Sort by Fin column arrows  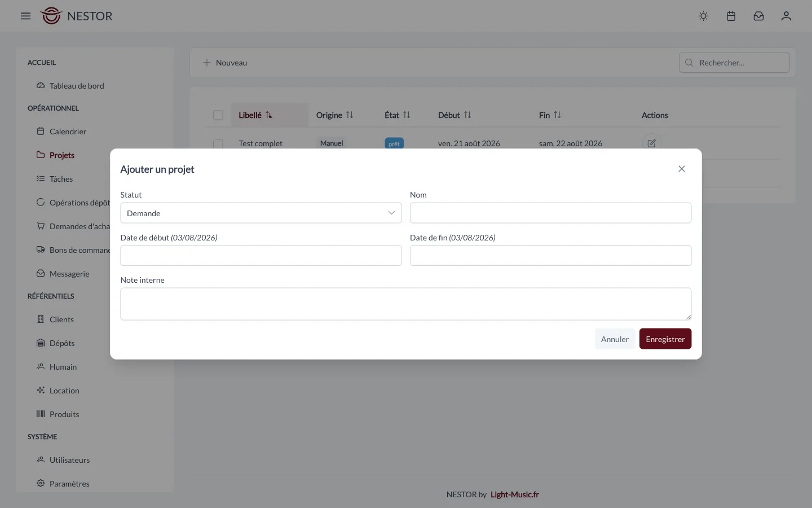coord(557,115)
